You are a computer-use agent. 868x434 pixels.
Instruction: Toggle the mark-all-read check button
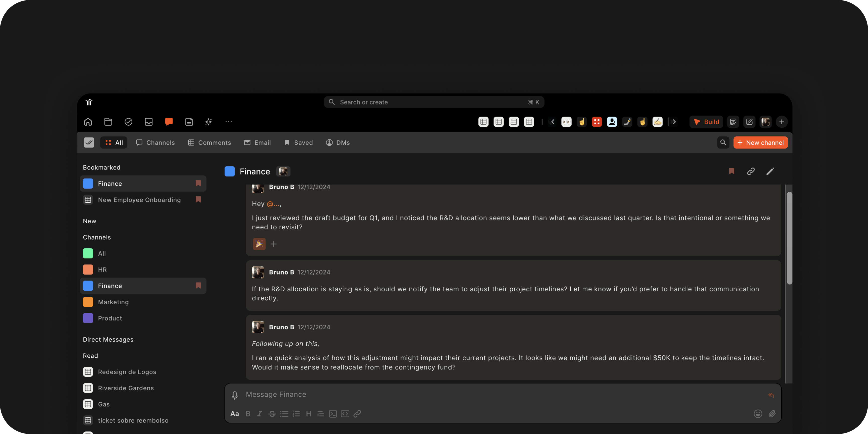[x=89, y=143]
